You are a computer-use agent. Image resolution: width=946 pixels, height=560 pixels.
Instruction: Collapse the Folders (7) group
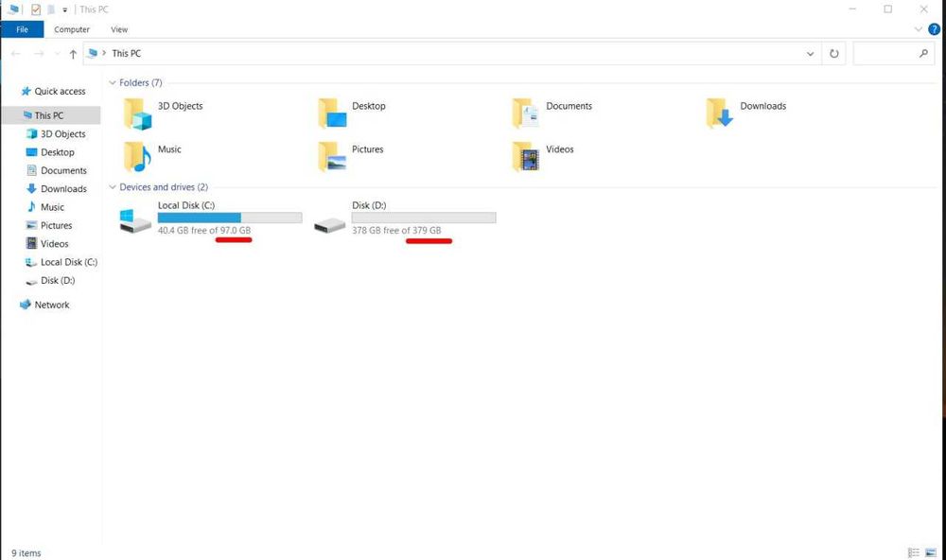pyautogui.click(x=113, y=82)
